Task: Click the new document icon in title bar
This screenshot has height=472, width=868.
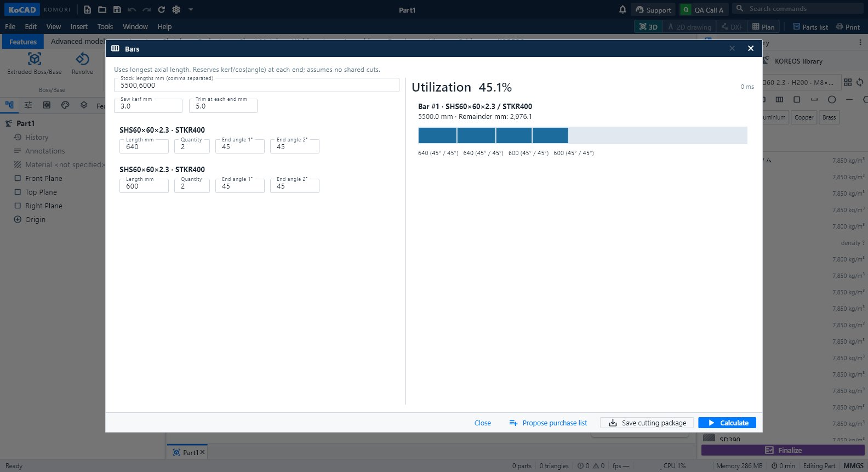Action: pyautogui.click(x=87, y=9)
